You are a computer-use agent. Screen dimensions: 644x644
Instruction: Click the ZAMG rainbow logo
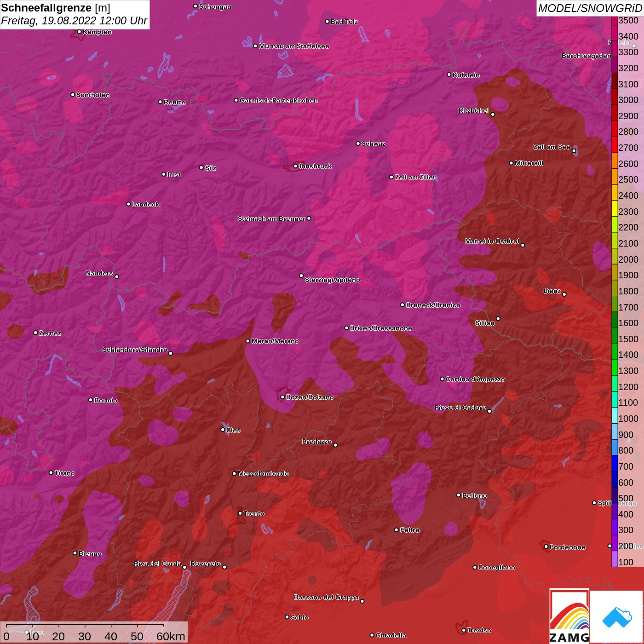coord(569,616)
